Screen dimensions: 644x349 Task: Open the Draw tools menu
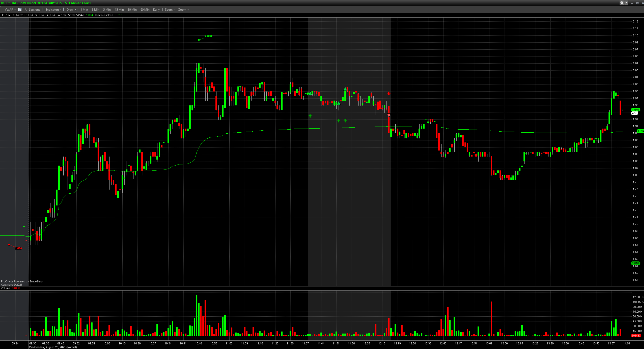coord(71,9)
